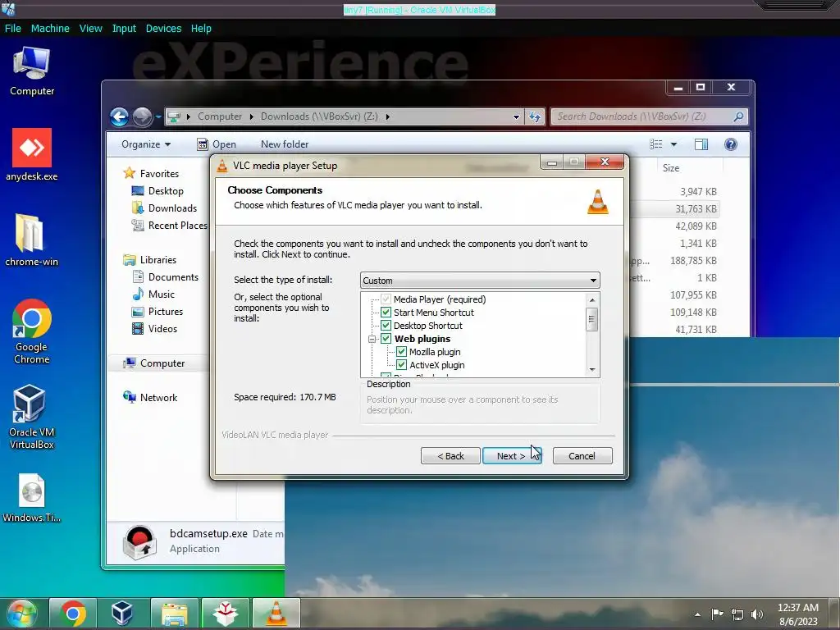
Task: Click the Favorites star icon in sidebar
Action: 129,173
